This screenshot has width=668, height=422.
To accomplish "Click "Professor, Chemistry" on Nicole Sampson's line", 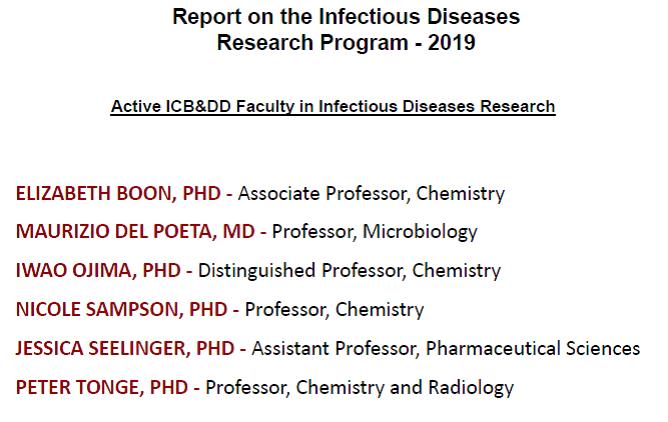I will 334,309.
